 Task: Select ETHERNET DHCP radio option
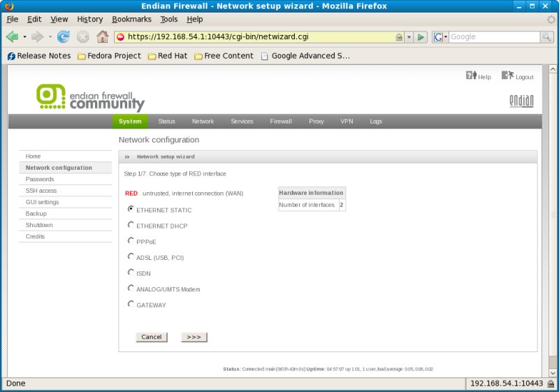tap(131, 224)
